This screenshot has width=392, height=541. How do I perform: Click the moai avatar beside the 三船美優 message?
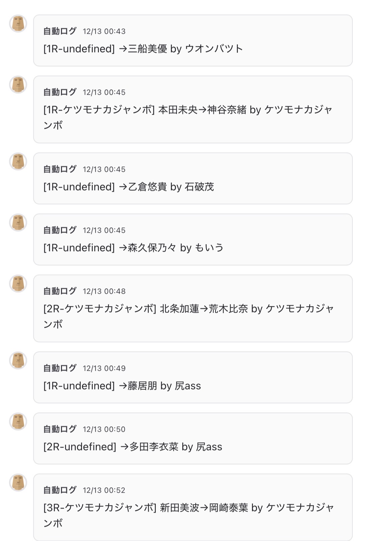[18, 24]
